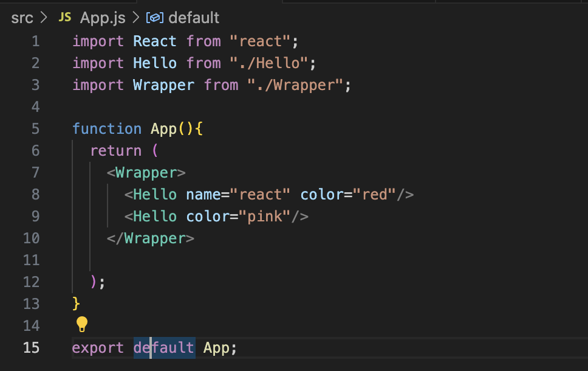
Task: Open the 'default' breadcrumb symbol
Action: 194,18
